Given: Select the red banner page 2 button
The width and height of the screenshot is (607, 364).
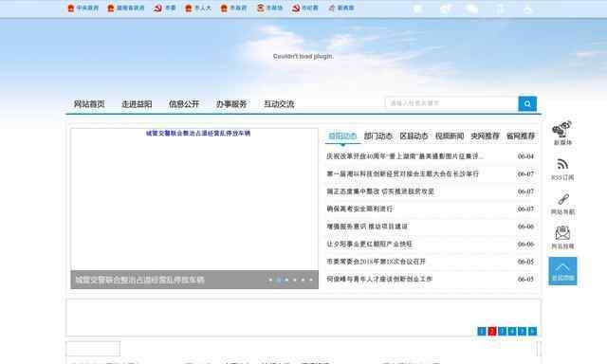Looking at the screenshot, I should (x=492, y=331).
